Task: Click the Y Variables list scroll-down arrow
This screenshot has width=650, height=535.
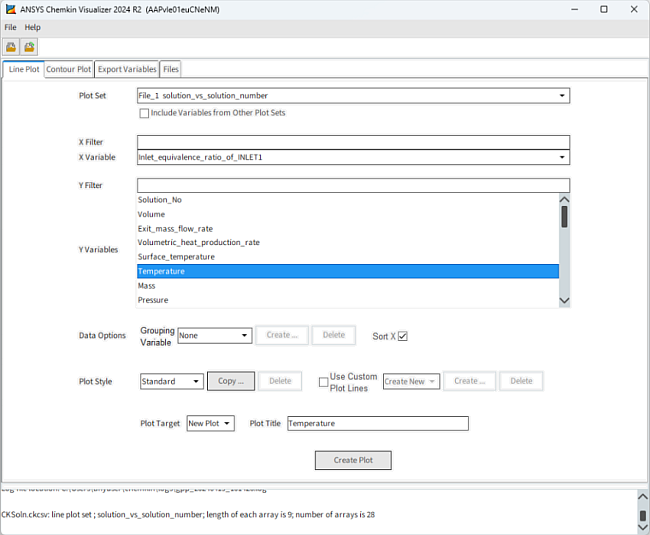Action: click(x=564, y=300)
